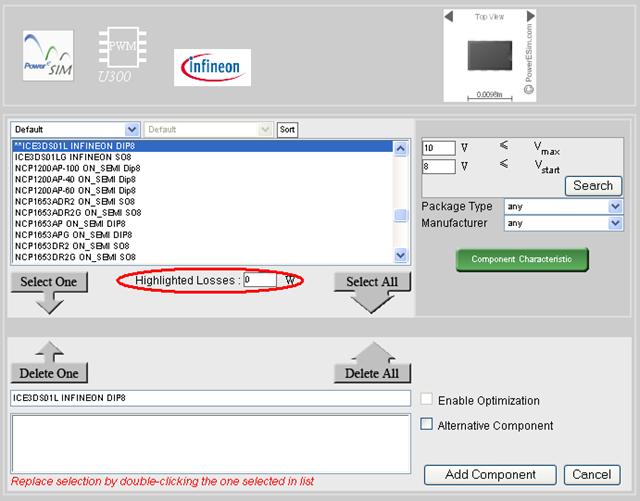Click the green Component Characteristic button
The image size is (640, 501).
pyautogui.click(x=521, y=259)
